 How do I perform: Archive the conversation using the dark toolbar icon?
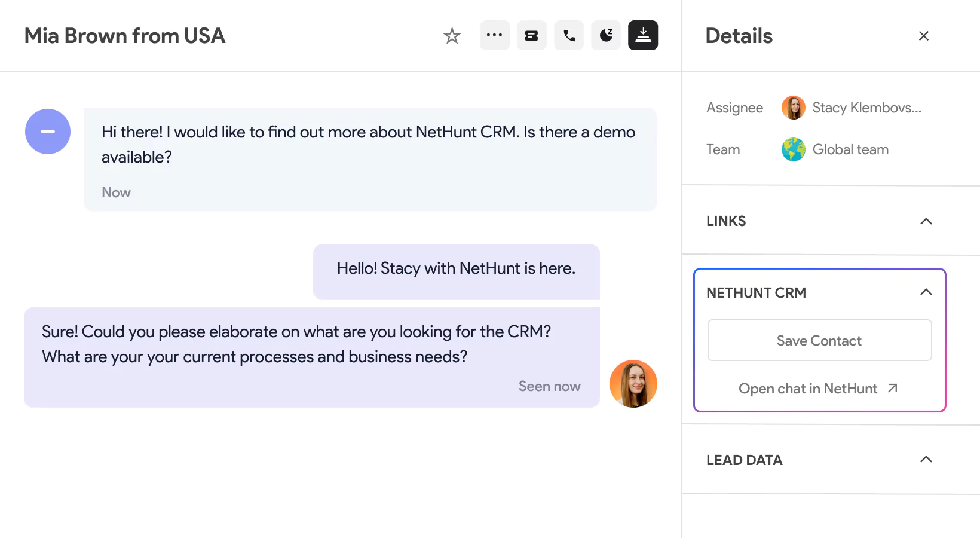pos(643,35)
